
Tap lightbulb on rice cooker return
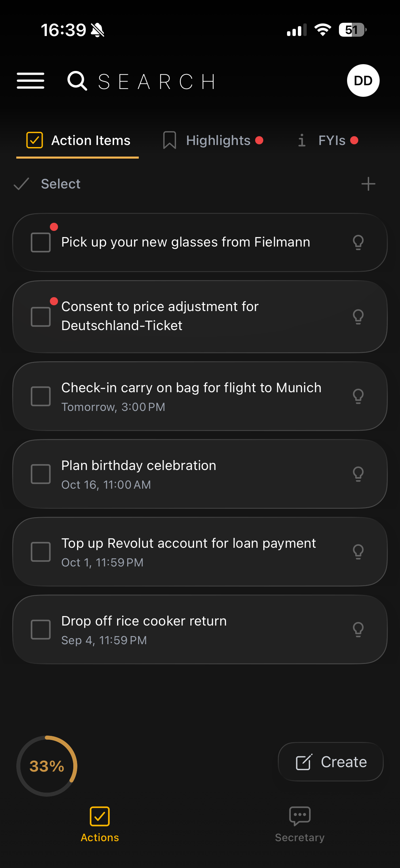(358, 629)
